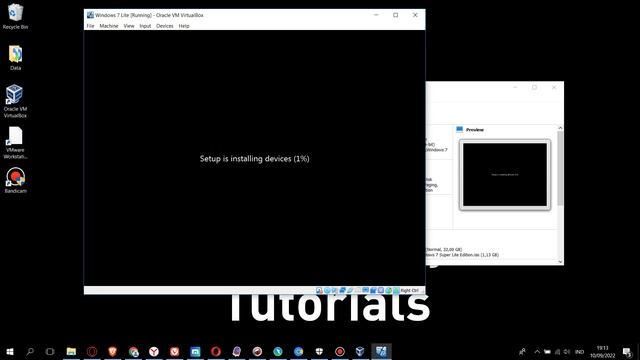The height and width of the screenshot is (360, 640).
Task: Open the clock and date flyout
Action: pyautogui.click(x=602, y=352)
